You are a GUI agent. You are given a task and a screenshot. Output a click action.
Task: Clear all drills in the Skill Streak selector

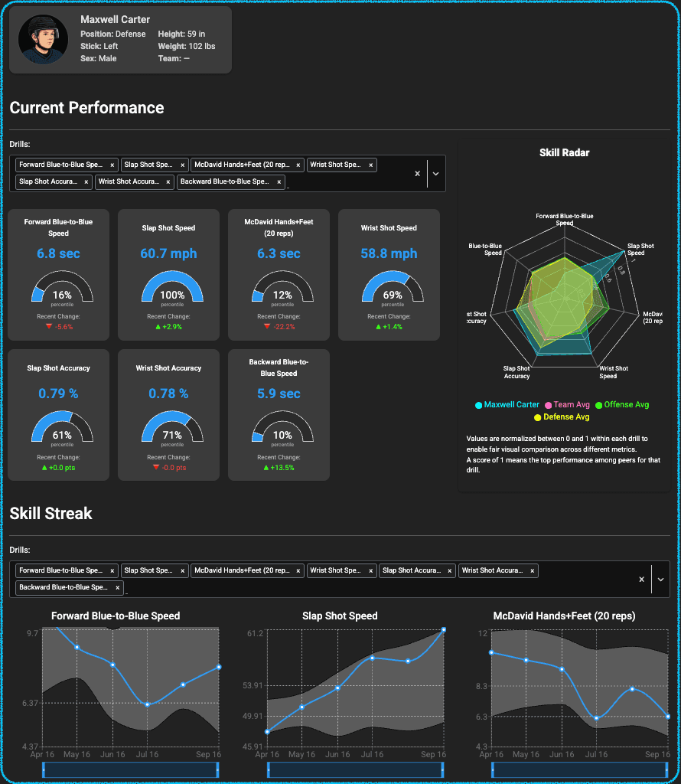click(x=641, y=579)
